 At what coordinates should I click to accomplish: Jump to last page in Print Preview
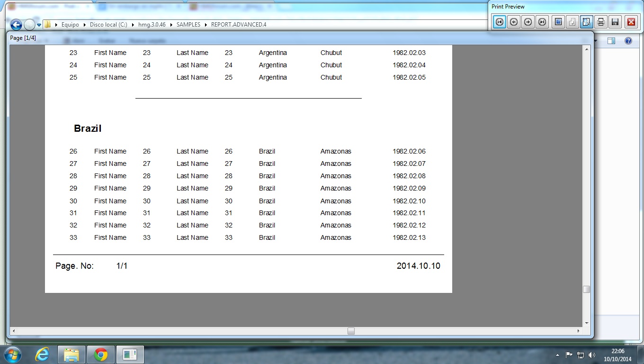click(x=542, y=22)
